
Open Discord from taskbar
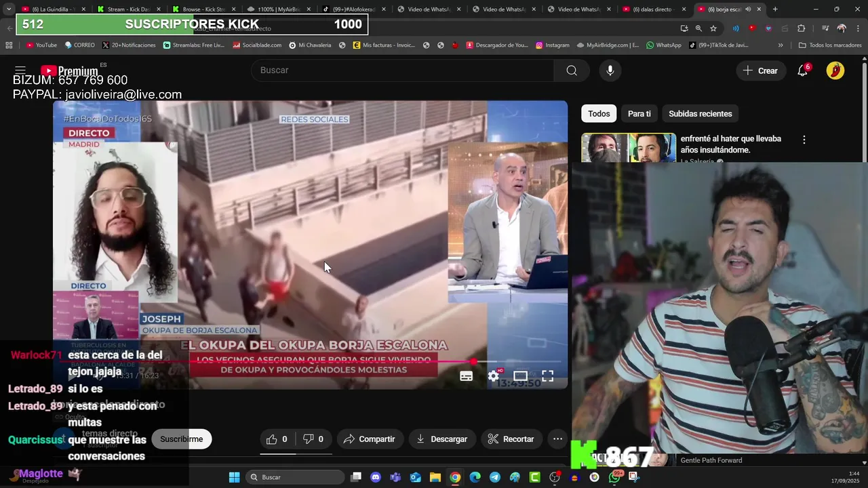point(376,477)
